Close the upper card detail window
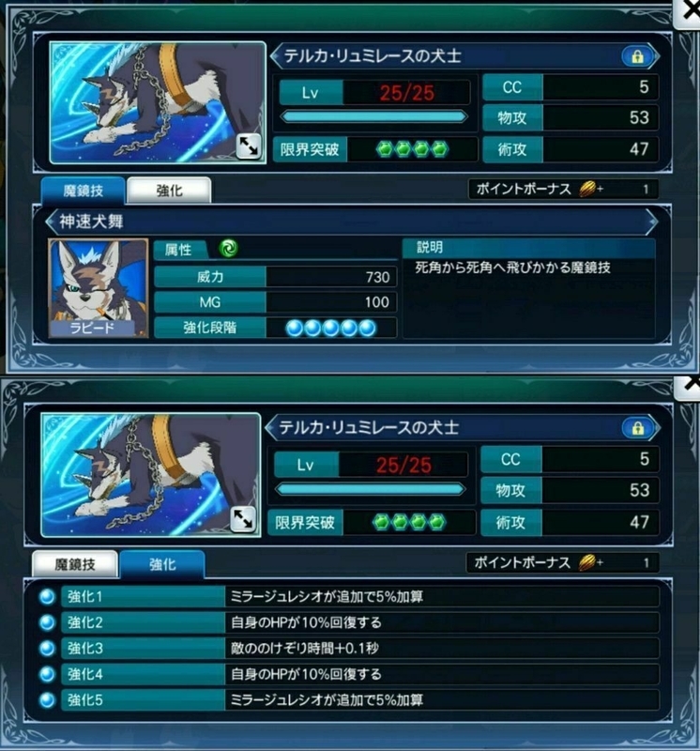The height and width of the screenshot is (751, 700). tap(688, 12)
